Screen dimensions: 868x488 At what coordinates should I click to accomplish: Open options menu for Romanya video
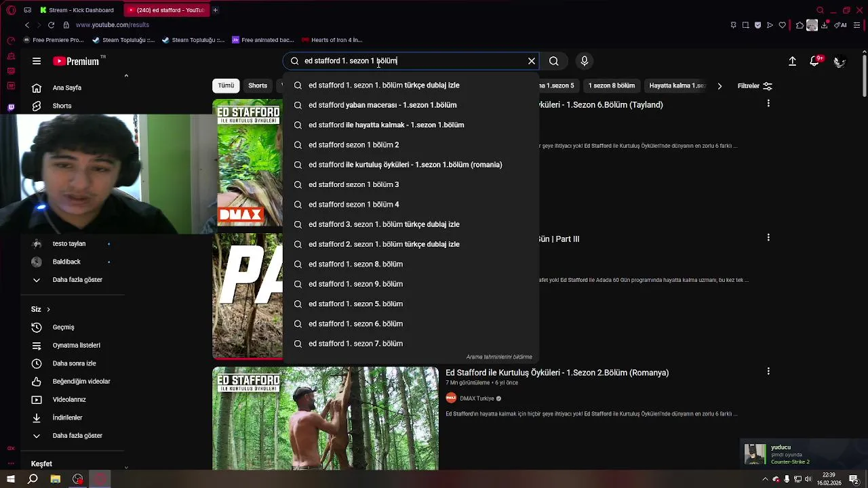(x=768, y=371)
